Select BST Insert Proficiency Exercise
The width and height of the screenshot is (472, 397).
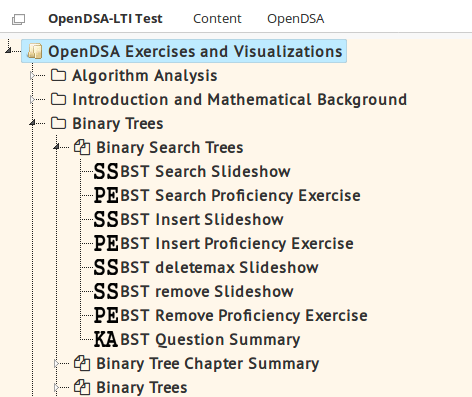click(237, 244)
